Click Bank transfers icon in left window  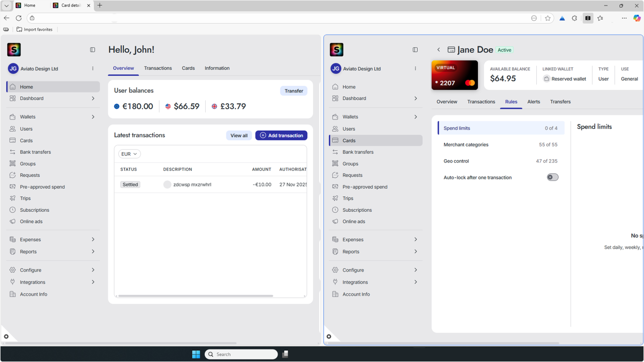(x=13, y=152)
